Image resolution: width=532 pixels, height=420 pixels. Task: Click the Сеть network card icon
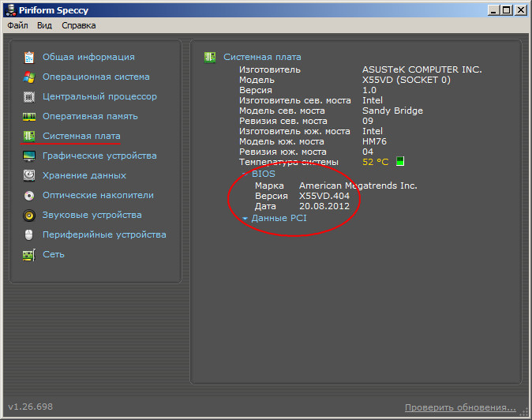(x=29, y=255)
